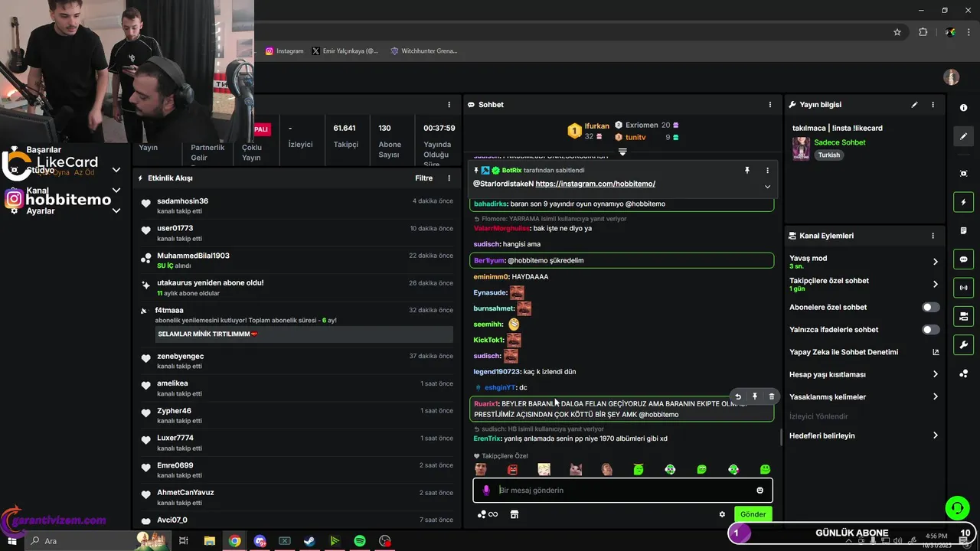Open File Explorer from the taskbar

tap(209, 541)
